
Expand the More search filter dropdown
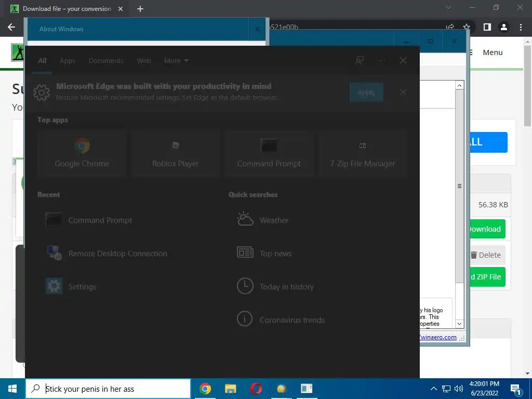click(x=176, y=61)
